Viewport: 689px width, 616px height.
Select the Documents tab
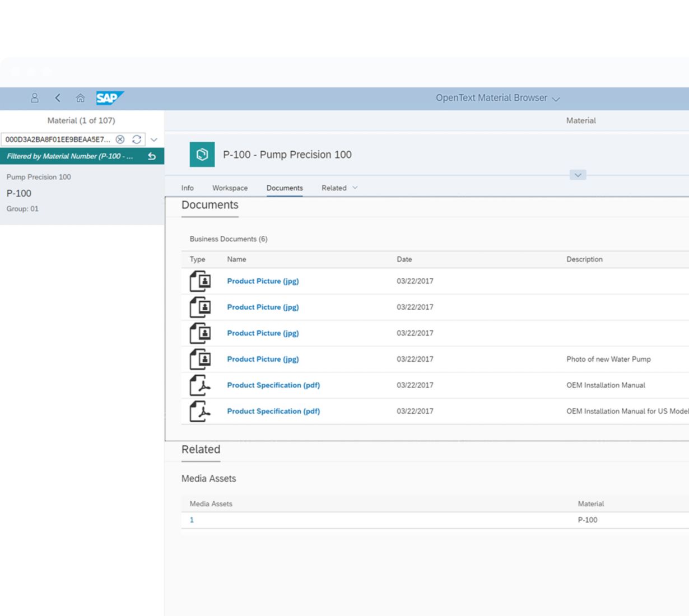pyautogui.click(x=285, y=188)
